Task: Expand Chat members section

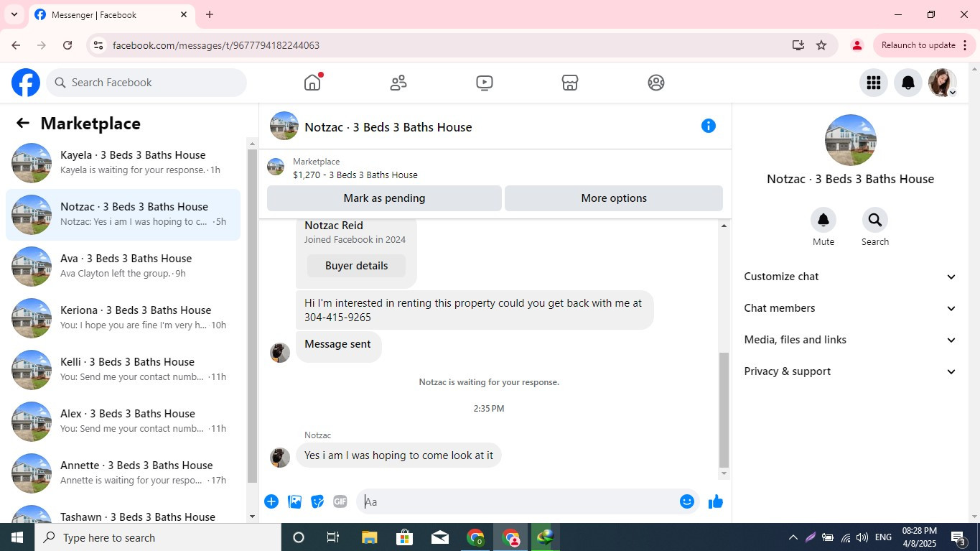Action: coord(850,308)
